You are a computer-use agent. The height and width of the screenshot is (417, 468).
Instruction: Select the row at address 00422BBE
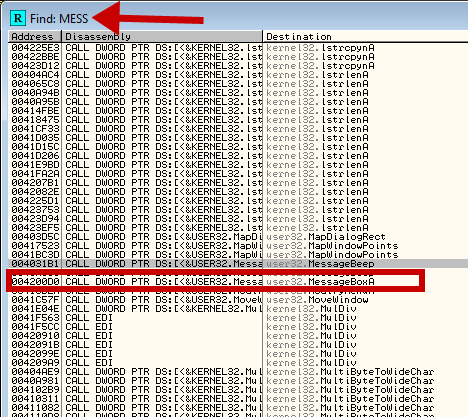point(238,57)
